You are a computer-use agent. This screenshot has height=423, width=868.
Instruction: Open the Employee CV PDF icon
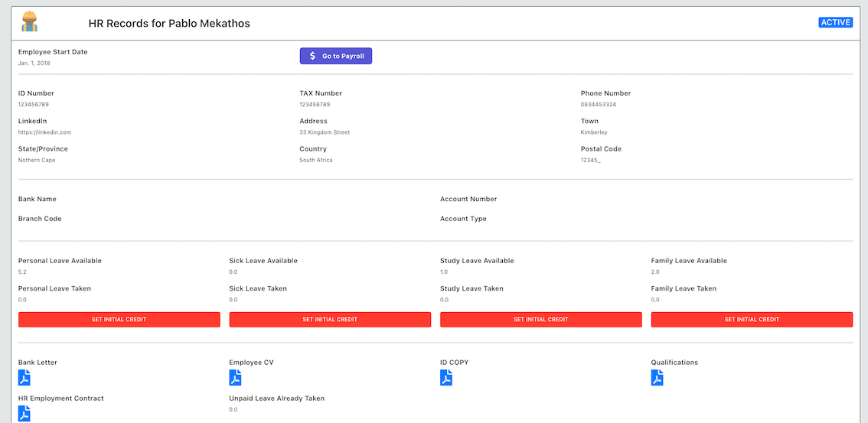point(235,378)
